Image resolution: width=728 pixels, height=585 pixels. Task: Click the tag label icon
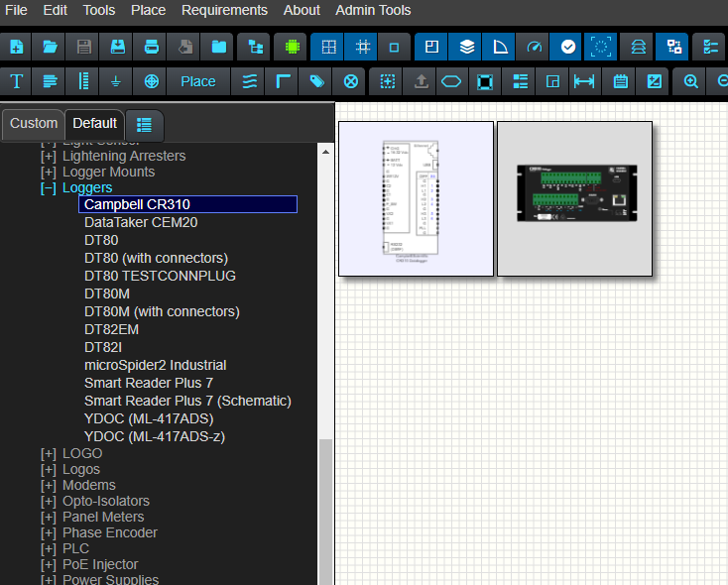(316, 81)
